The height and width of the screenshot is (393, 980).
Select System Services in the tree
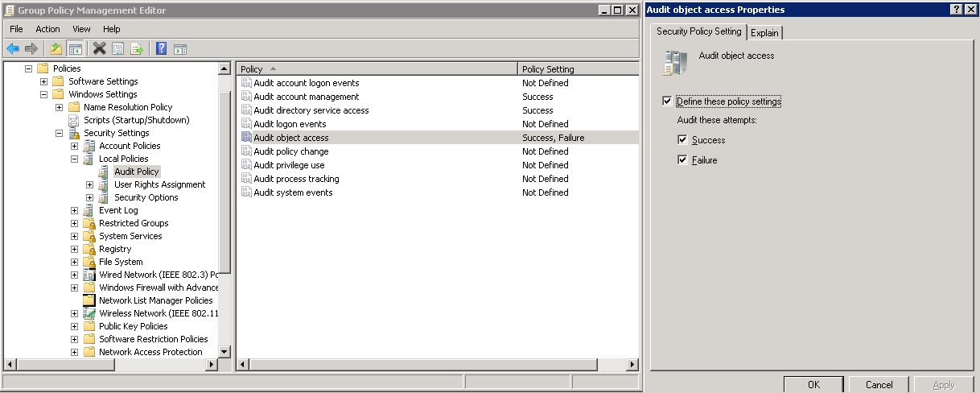pos(130,236)
